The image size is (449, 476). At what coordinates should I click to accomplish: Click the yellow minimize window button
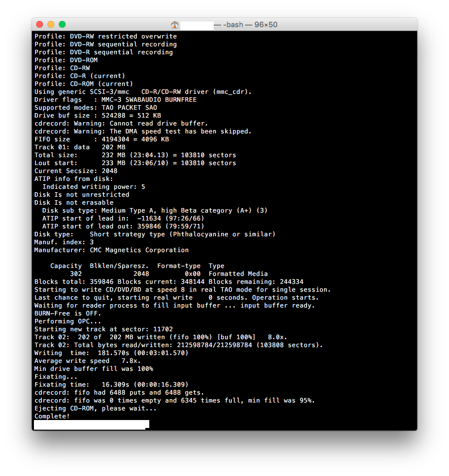[x=51, y=24]
